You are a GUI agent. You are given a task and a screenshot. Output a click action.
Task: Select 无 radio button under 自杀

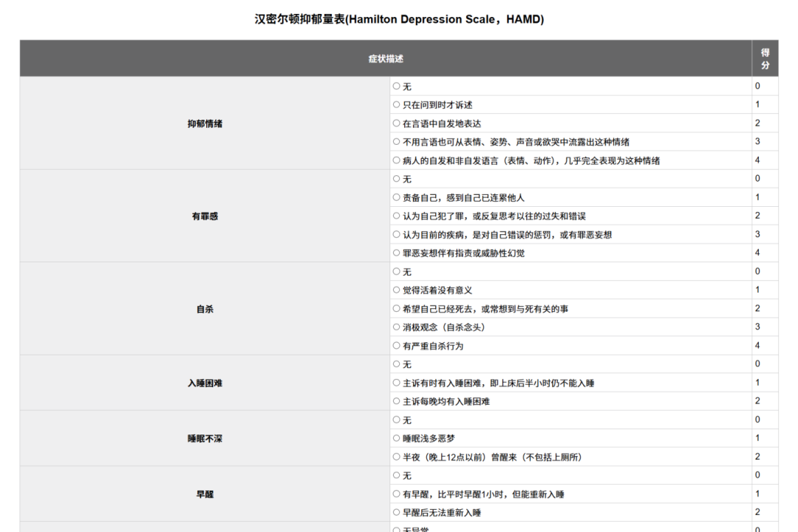(x=397, y=271)
